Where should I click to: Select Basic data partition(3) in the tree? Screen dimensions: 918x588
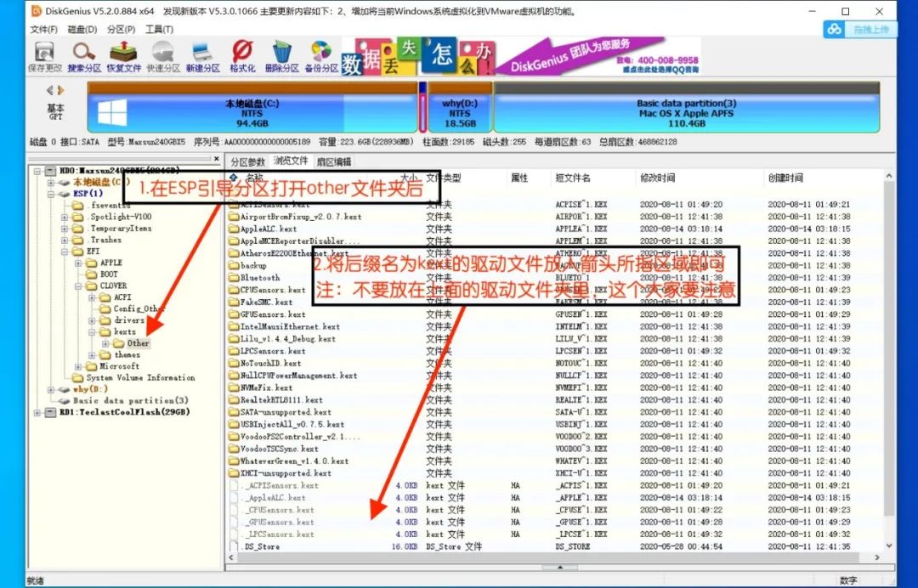pyautogui.click(x=131, y=401)
